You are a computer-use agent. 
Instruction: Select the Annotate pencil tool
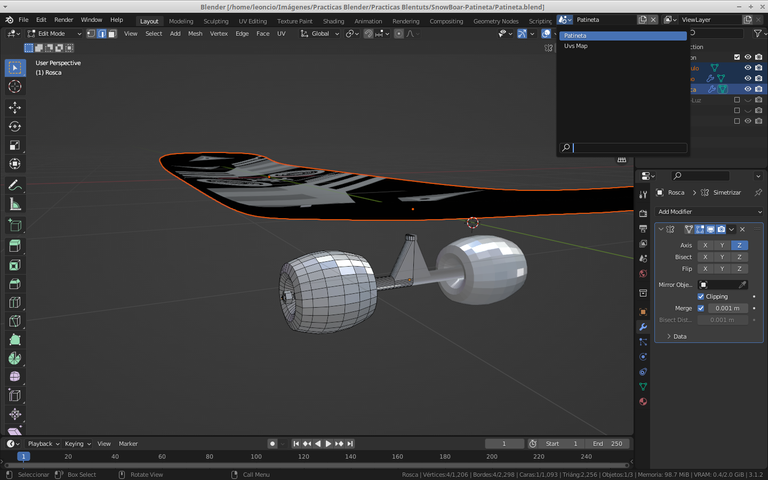(15, 185)
